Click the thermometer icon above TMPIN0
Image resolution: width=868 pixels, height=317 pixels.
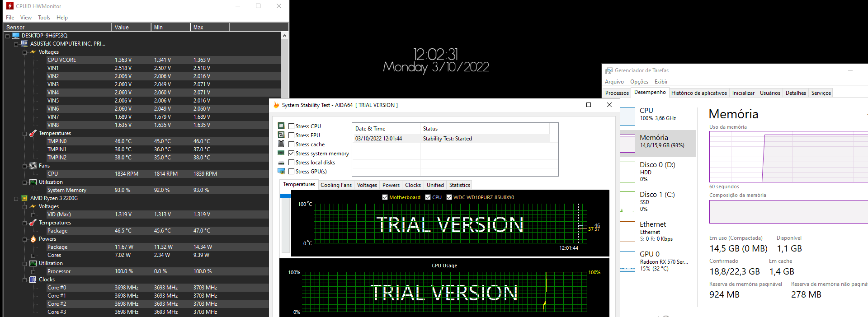point(33,133)
